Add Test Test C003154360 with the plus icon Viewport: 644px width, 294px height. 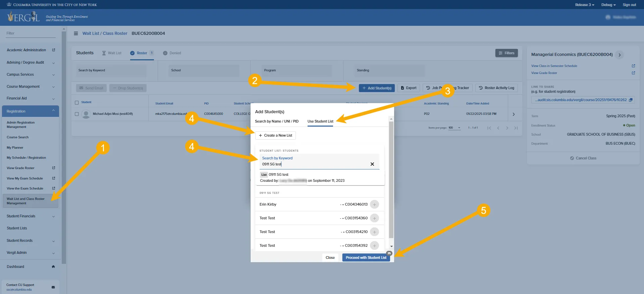click(x=374, y=218)
